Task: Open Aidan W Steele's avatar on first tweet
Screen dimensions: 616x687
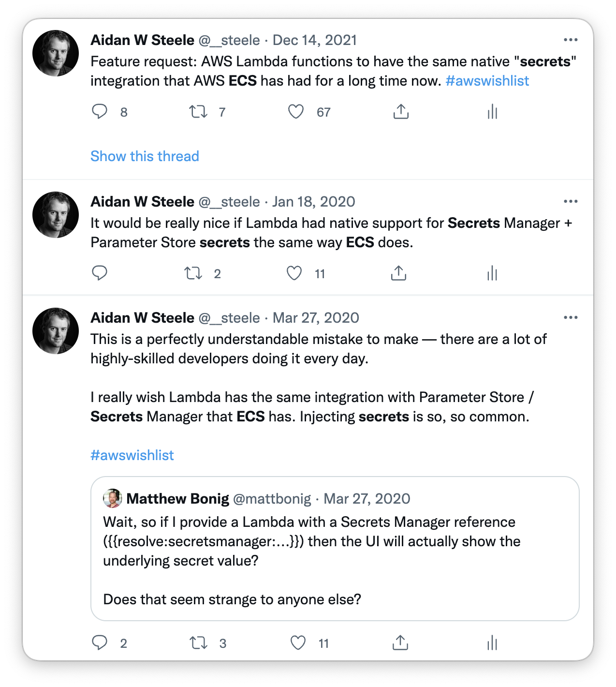Action: pyautogui.click(x=56, y=53)
